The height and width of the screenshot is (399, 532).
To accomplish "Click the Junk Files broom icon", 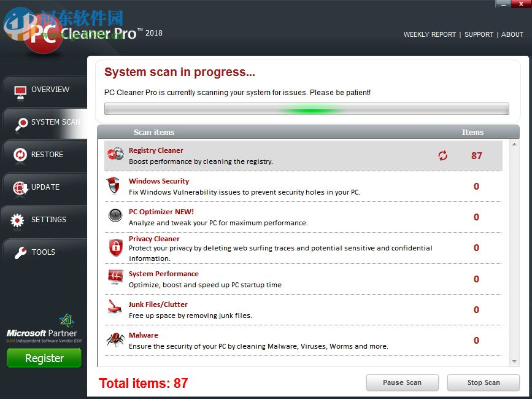I will (115, 308).
